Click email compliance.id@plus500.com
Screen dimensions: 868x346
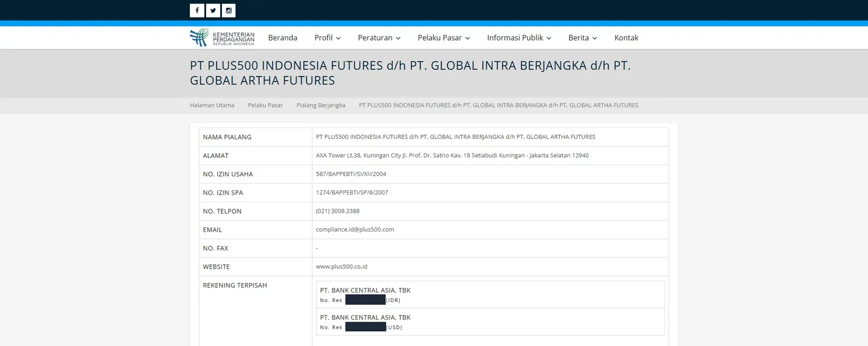[x=355, y=229]
